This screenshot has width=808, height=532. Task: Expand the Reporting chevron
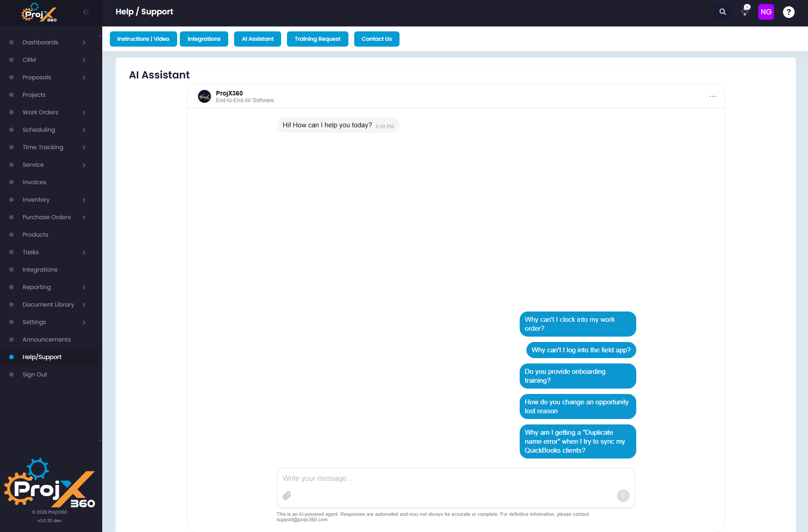[x=84, y=287]
